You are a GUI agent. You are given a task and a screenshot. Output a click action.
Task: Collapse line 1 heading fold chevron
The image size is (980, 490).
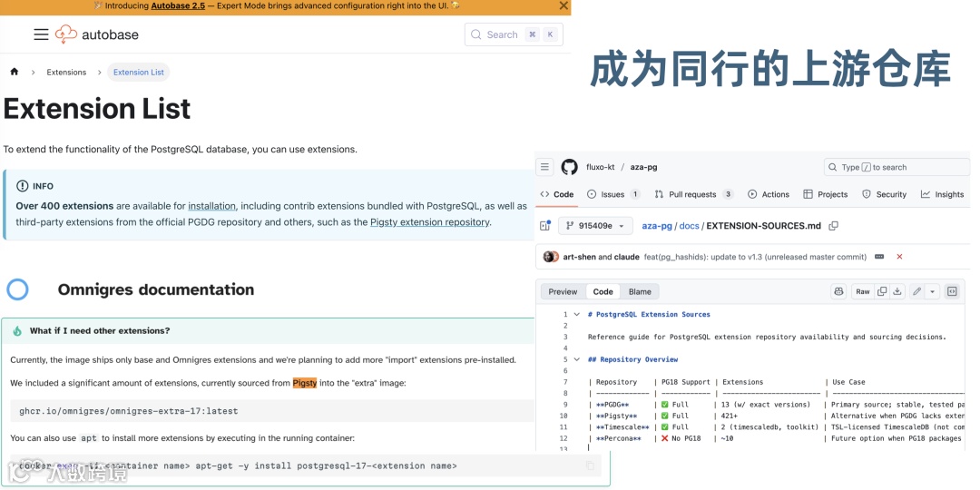coord(576,314)
